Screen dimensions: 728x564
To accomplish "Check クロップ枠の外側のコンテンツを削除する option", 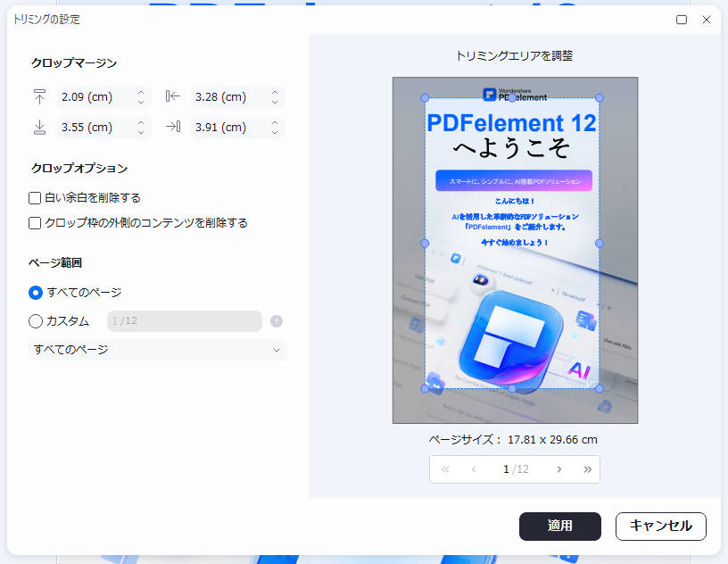I will [x=33, y=222].
